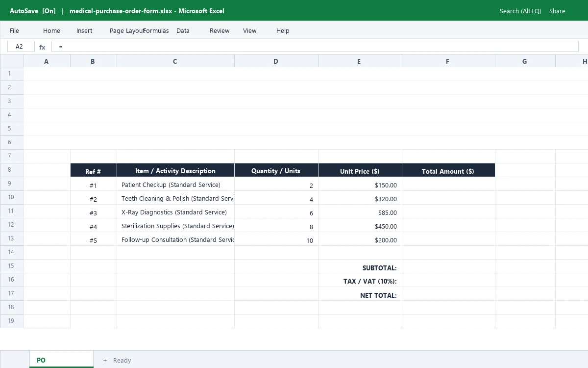Open the Page Layout tab
Image resolution: width=588 pixels, height=368 pixels.
pos(127,30)
